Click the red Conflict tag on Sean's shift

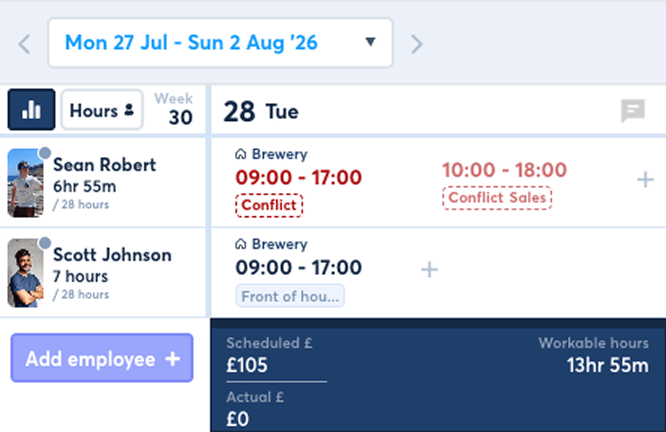click(x=269, y=206)
